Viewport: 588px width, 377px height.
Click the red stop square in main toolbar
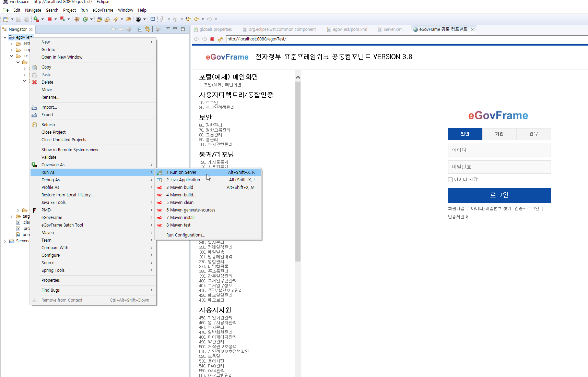click(x=49, y=19)
